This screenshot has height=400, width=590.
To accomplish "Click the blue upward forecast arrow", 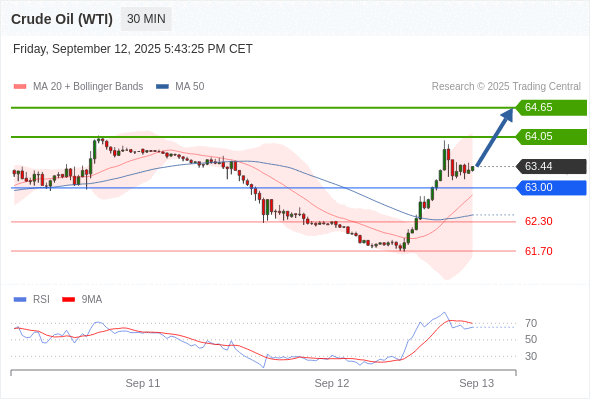I will 494,137.
